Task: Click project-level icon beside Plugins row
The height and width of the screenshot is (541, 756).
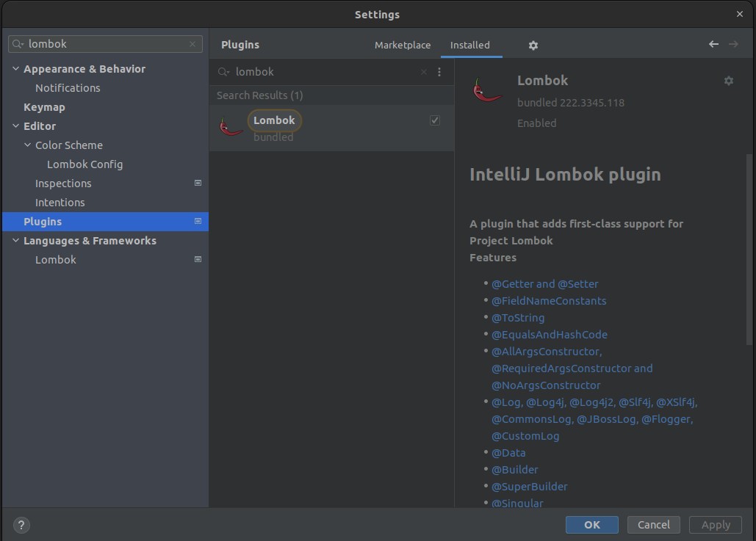Action: pyautogui.click(x=198, y=221)
